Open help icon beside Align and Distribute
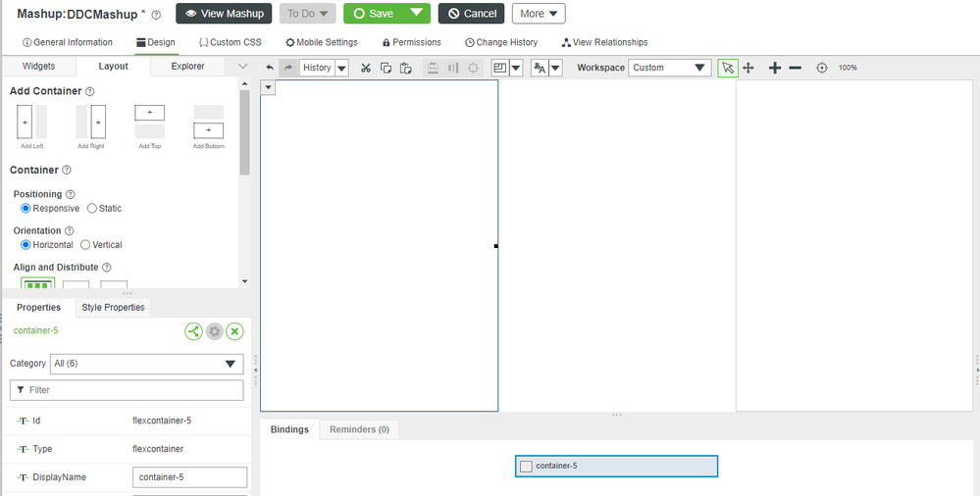This screenshot has width=980, height=496. (106, 268)
